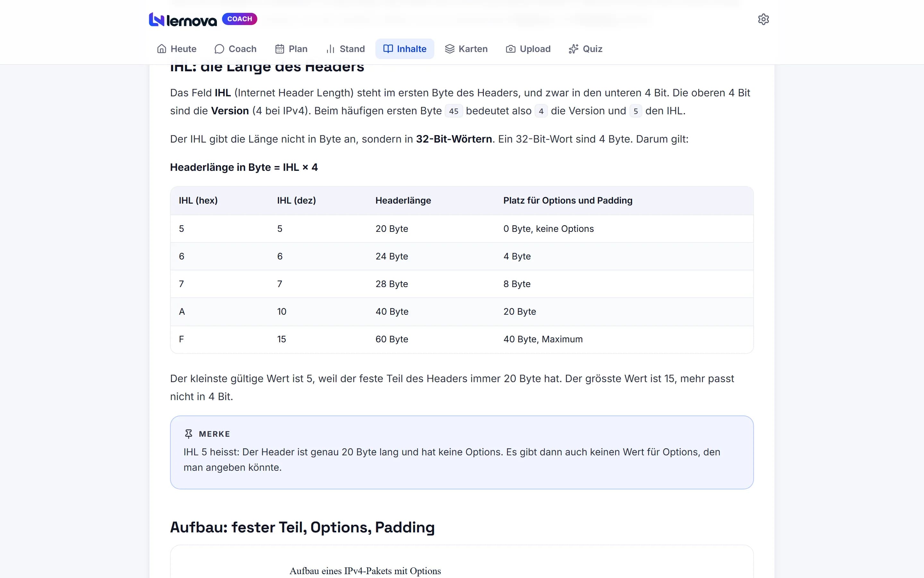Image resolution: width=924 pixels, height=578 pixels.
Task: Open the Karten tab
Action: click(466, 49)
